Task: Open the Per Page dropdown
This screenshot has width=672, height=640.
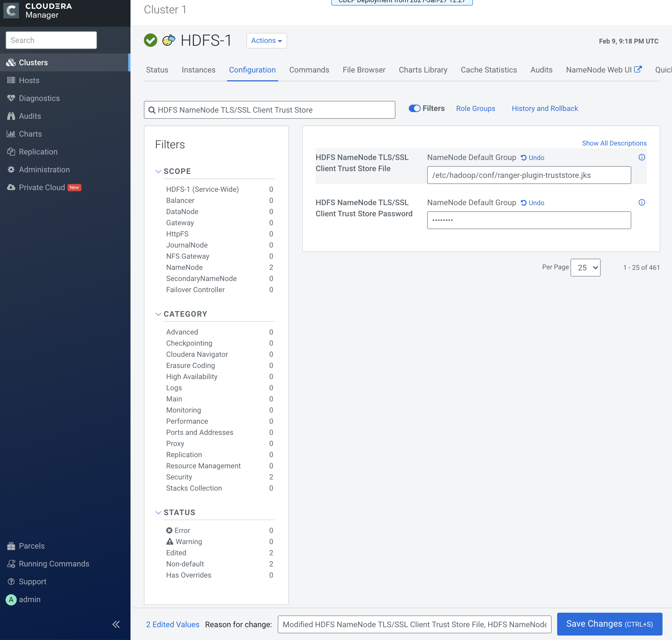Action: click(585, 268)
